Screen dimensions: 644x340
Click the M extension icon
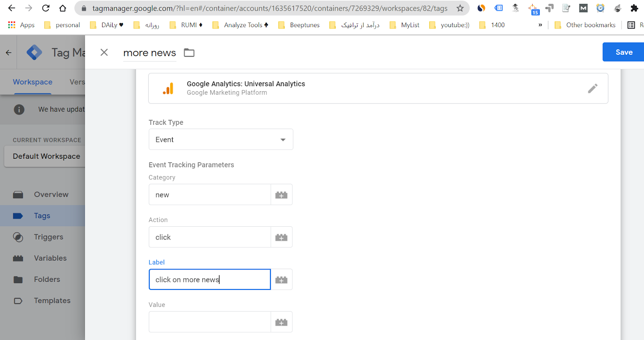[583, 8]
